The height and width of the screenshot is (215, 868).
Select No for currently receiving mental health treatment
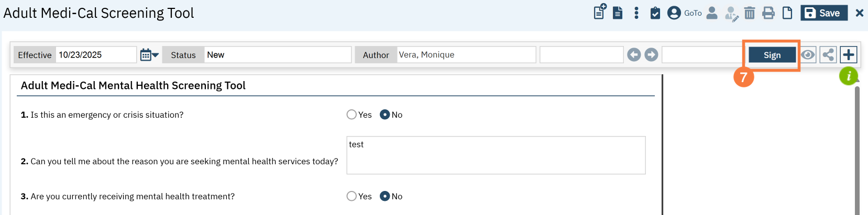point(385,196)
